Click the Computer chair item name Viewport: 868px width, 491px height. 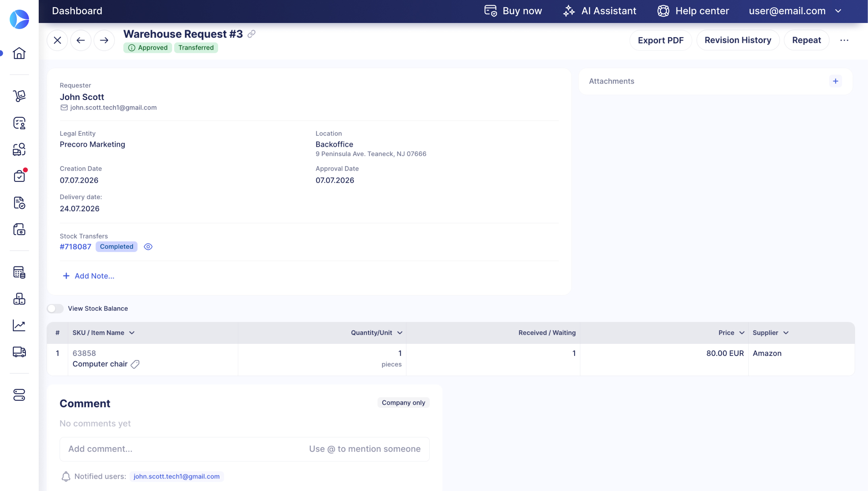click(x=100, y=364)
